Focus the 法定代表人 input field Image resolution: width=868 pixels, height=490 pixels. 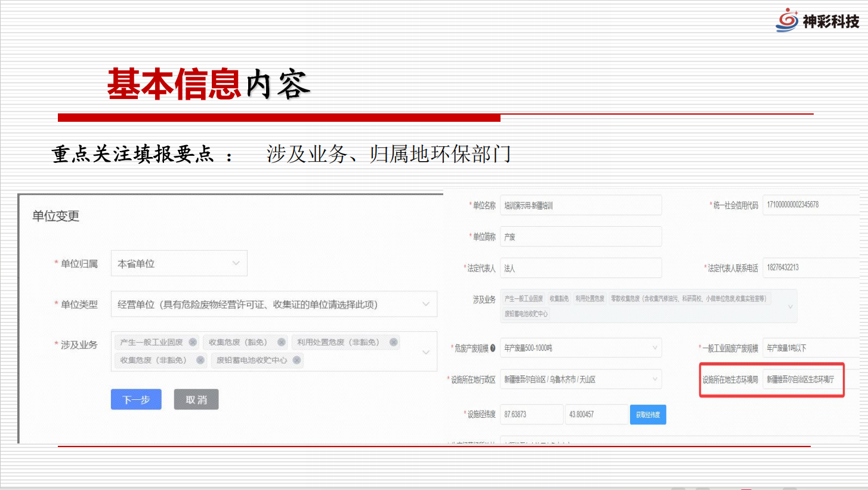point(580,268)
